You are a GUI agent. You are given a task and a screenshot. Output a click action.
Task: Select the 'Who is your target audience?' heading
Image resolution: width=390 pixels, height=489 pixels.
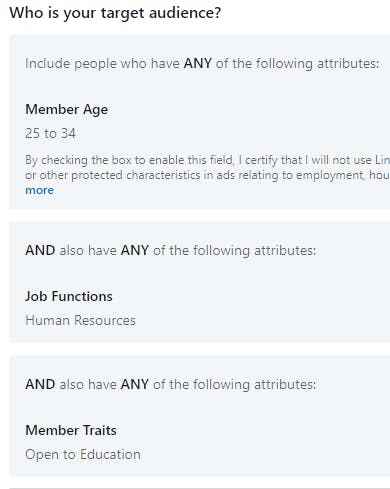[115, 13]
